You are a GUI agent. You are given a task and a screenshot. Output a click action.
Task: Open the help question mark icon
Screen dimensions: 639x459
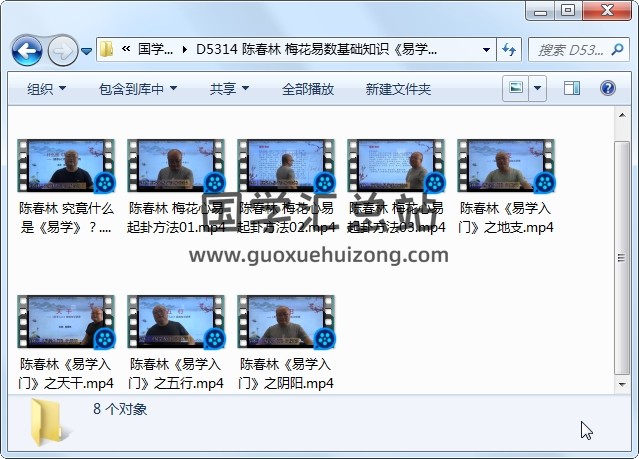tap(607, 89)
